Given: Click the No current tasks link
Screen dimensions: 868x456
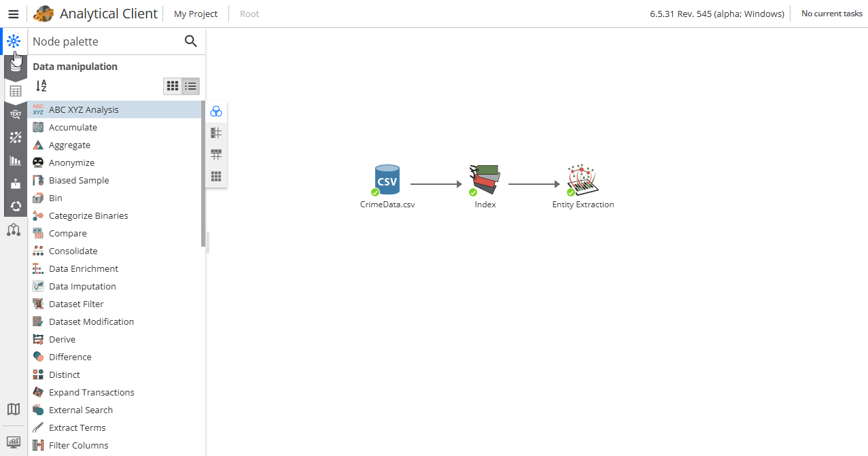Looking at the screenshot, I should (x=831, y=14).
